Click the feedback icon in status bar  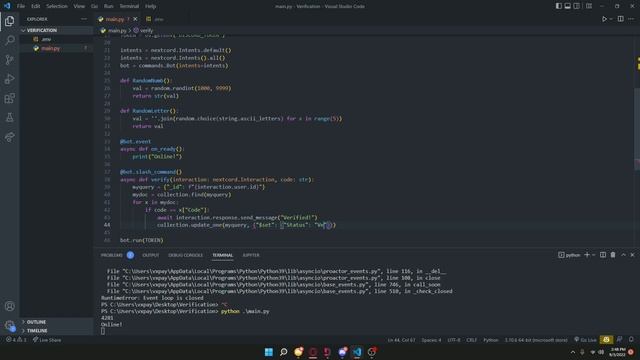(620, 340)
